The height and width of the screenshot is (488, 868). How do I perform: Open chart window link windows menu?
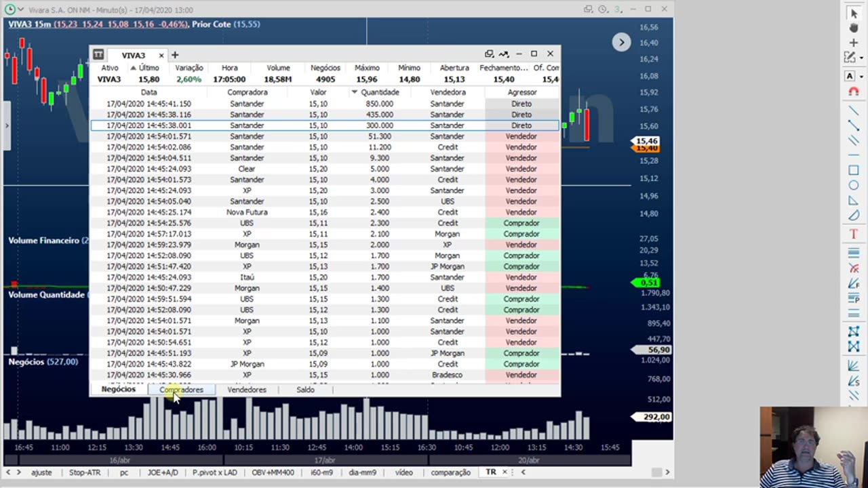point(588,9)
